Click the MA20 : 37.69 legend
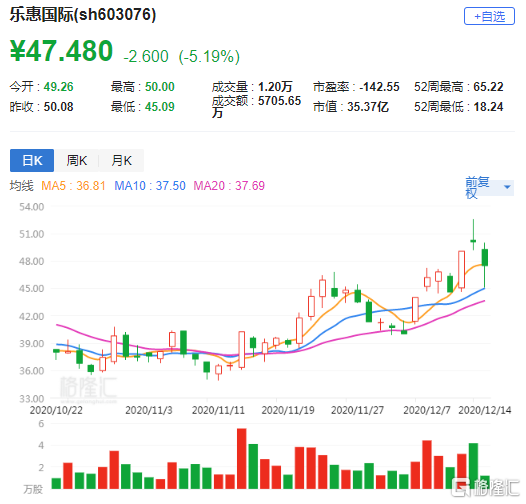Viewport: 526px width, 504px height. pyautogui.click(x=229, y=186)
